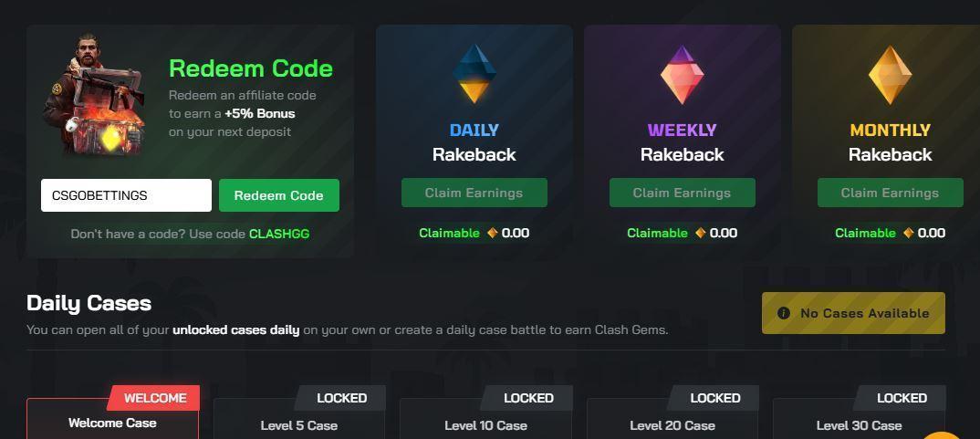Click the Monthly Rakeback gold gem icon
The height and width of the screenshot is (439, 980).
click(x=890, y=74)
